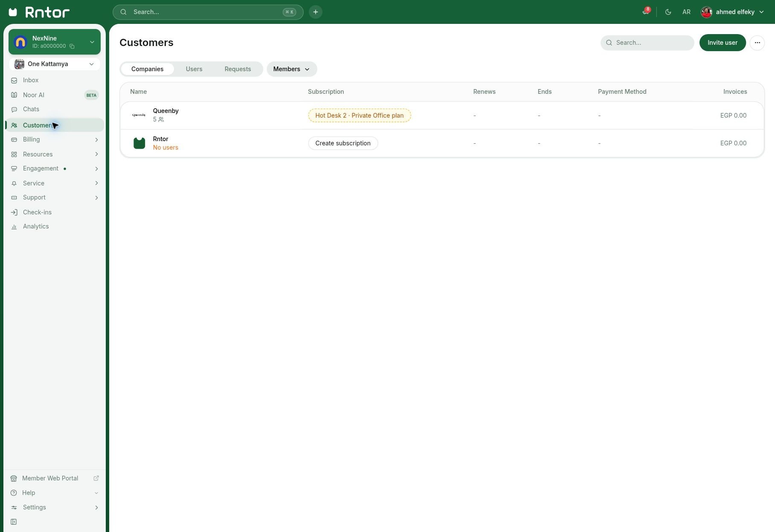Expand the Support submenu chevron
The width and height of the screenshot is (775, 532).
point(96,198)
